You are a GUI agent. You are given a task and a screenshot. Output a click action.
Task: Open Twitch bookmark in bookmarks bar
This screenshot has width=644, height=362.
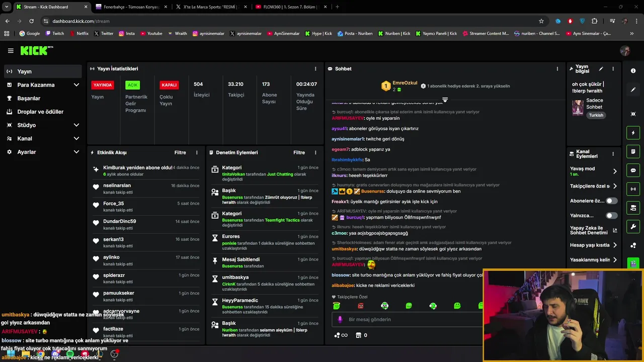pos(55,34)
